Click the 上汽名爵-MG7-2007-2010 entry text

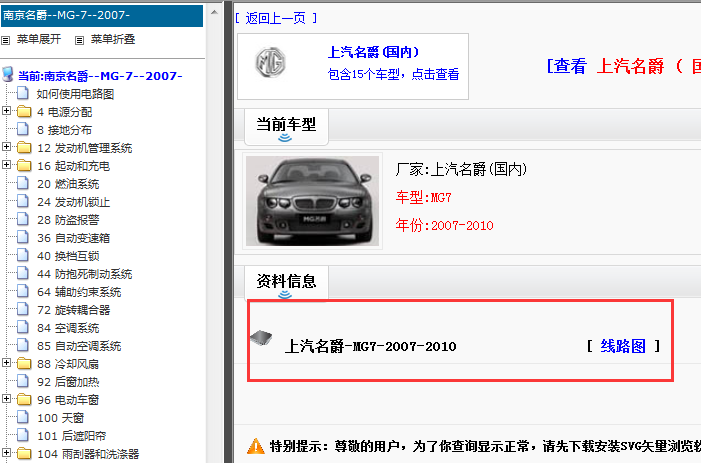tap(371, 346)
